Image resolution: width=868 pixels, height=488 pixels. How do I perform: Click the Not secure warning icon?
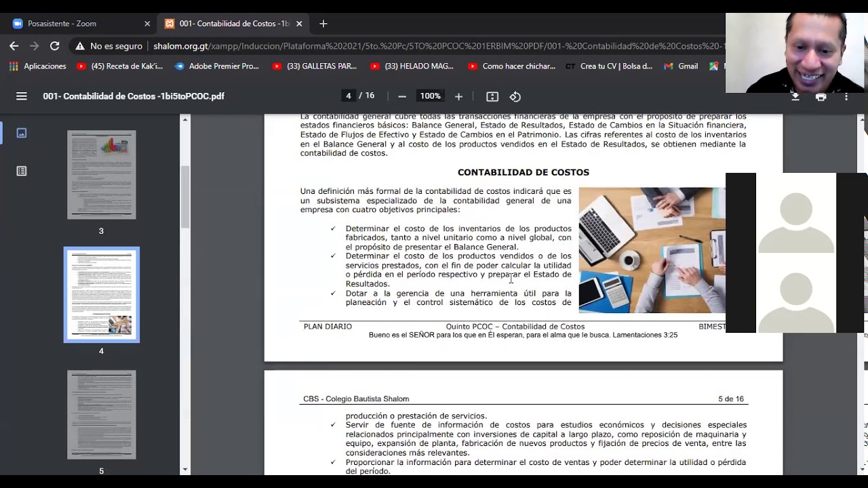[x=80, y=46]
